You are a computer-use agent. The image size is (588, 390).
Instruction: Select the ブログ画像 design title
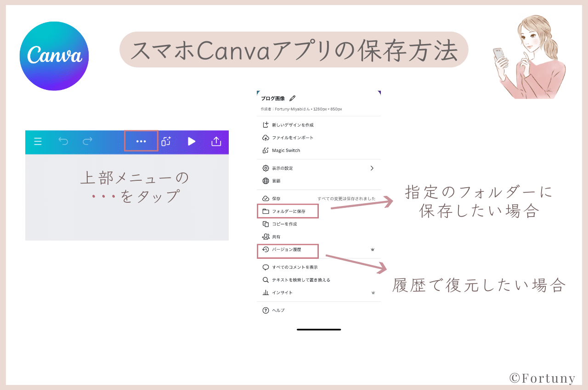coord(273,98)
